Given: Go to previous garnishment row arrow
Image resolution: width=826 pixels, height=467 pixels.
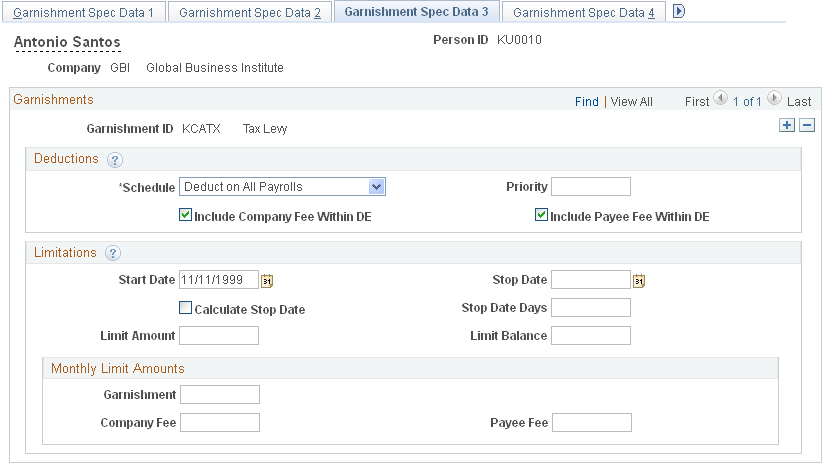Looking at the screenshot, I should [x=720, y=98].
